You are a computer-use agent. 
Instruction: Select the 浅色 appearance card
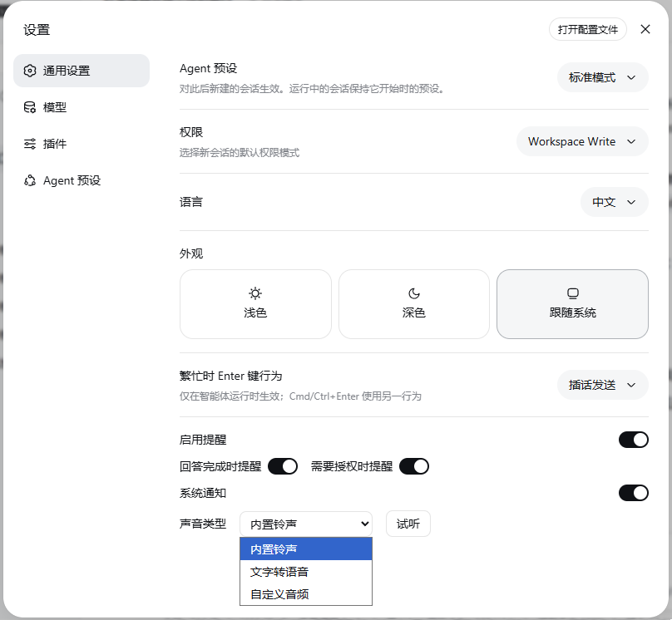(255, 304)
